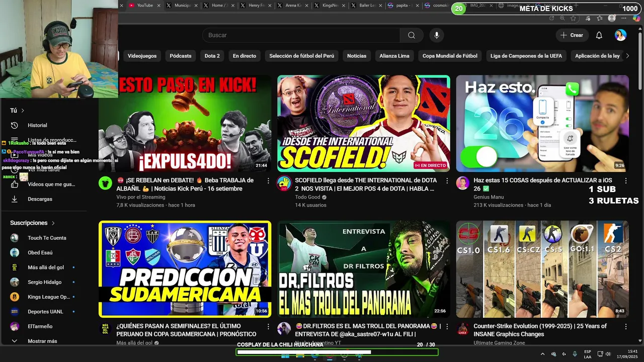Select Selección de fútbol del Perú chip
The image size is (644, 362).
(x=302, y=56)
